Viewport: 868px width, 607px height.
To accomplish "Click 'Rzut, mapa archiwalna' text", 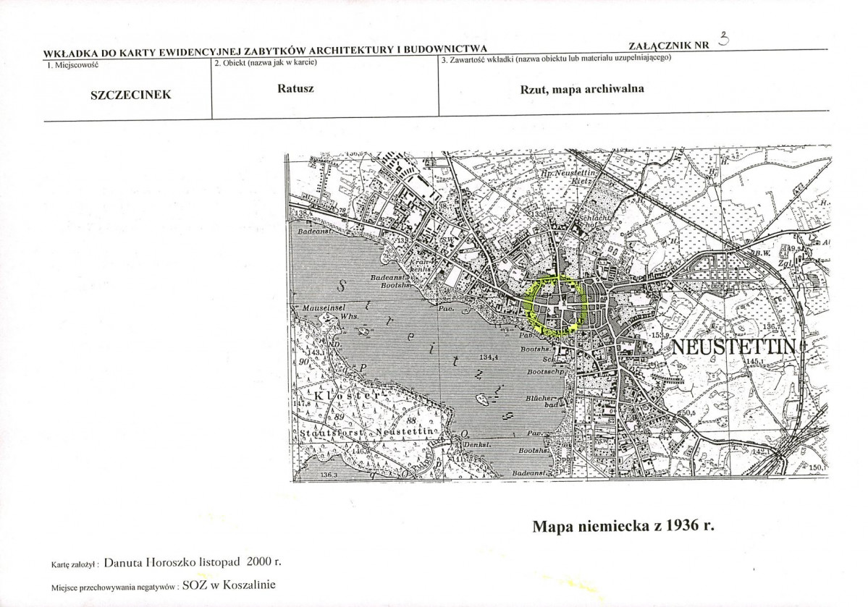I will pyautogui.click(x=582, y=89).
